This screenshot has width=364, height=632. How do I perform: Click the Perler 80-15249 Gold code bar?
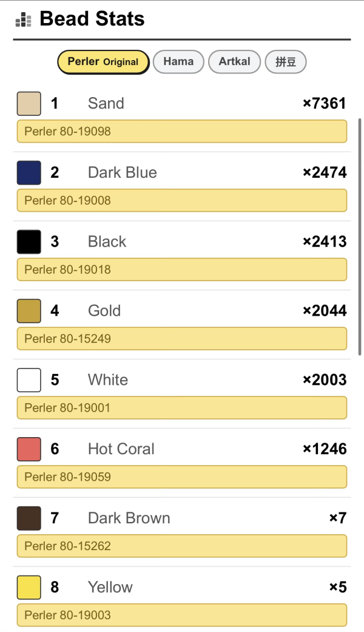click(181, 339)
